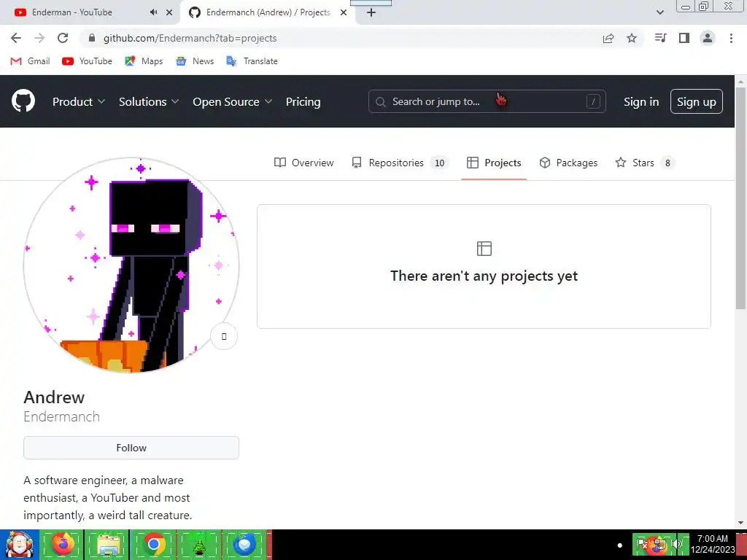Click Sign in

pyautogui.click(x=641, y=102)
